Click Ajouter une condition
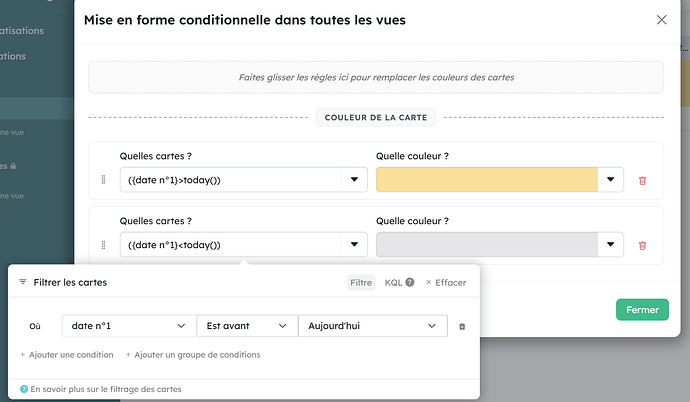Viewport: 690px width, 402px height. coord(67,355)
